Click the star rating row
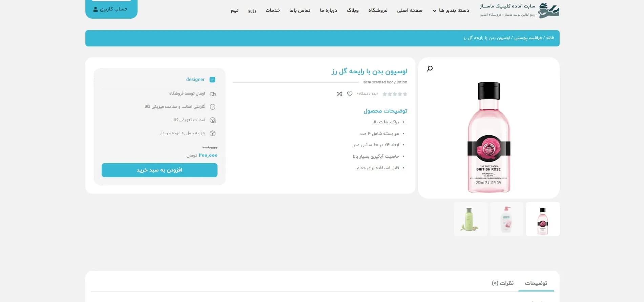 coord(395,94)
